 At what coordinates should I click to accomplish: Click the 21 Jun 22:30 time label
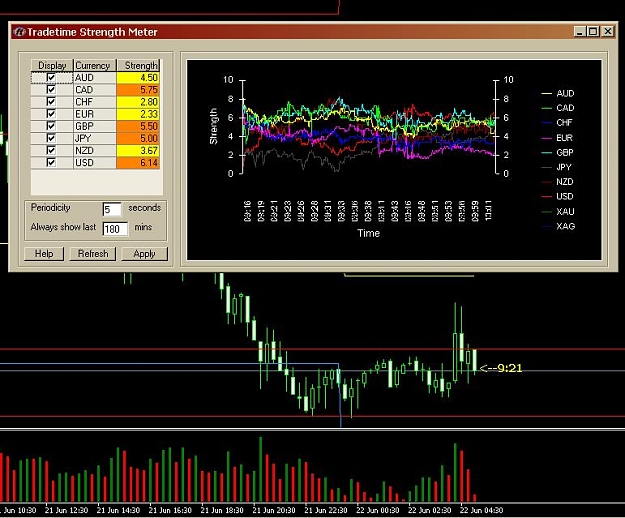pyautogui.click(x=326, y=510)
